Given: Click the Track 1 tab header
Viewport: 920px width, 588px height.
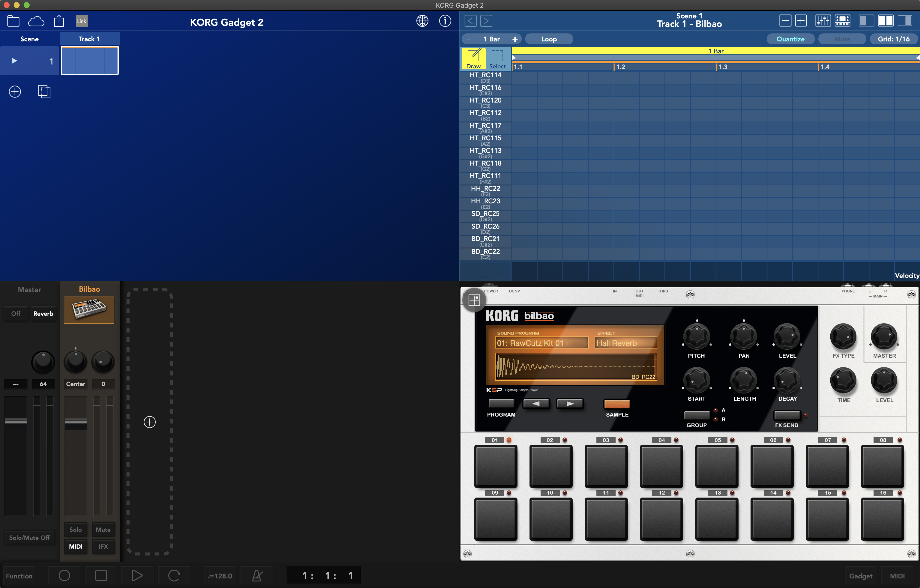Looking at the screenshot, I should pos(89,39).
